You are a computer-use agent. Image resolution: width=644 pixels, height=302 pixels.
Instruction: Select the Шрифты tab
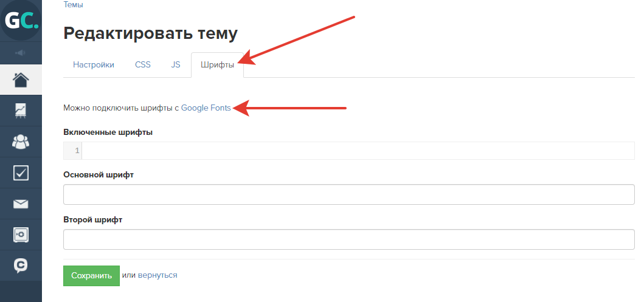218,65
